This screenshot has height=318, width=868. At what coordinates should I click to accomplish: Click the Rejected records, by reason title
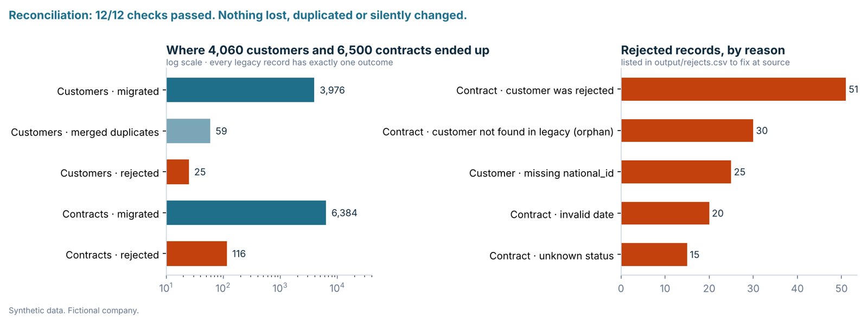(703, 50)
